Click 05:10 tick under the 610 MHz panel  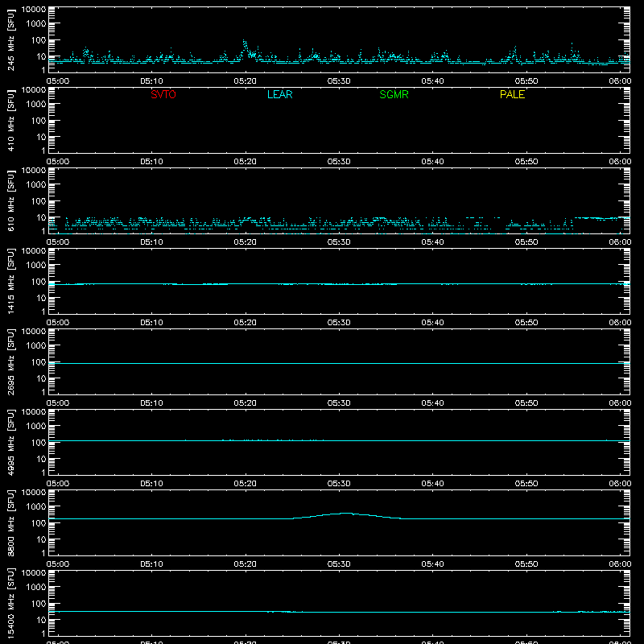(x=151, y=242)
